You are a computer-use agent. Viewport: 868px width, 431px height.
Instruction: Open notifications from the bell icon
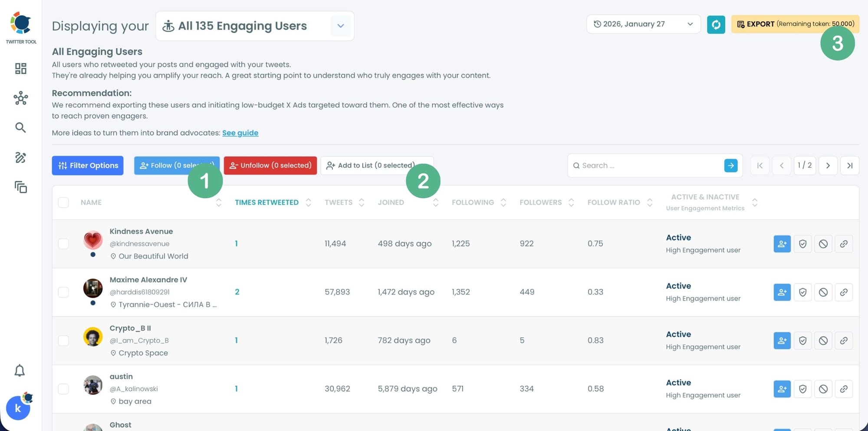coord(19,371)
